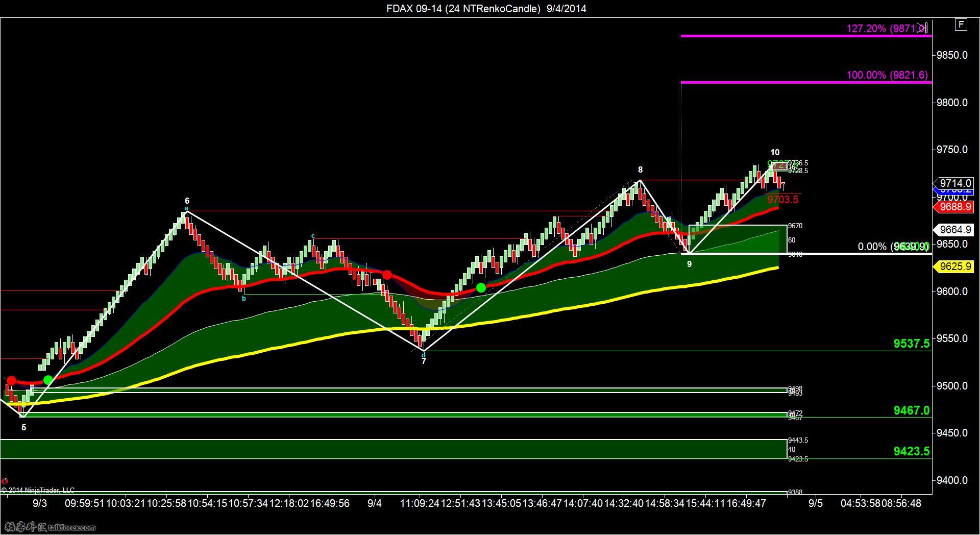Click the 9670 zone label
The height and width of the screenshot is (535, 980).
[795, 226]
